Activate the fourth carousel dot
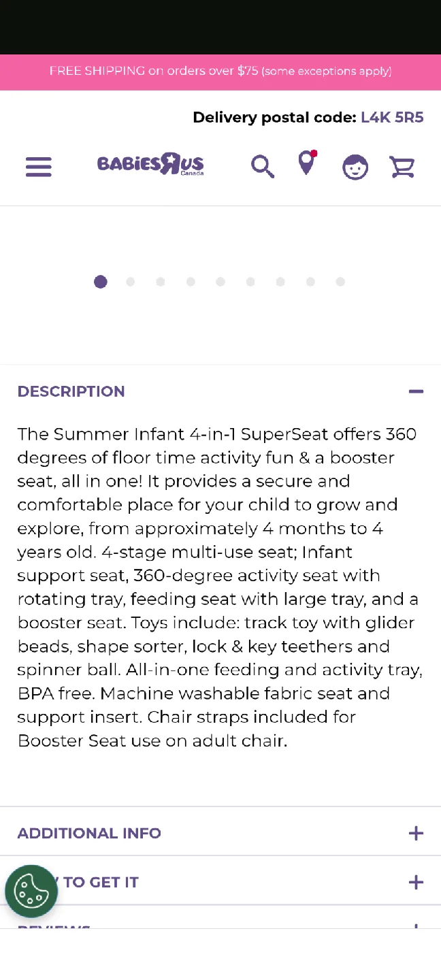441x980 pixels. coord(191,281)
